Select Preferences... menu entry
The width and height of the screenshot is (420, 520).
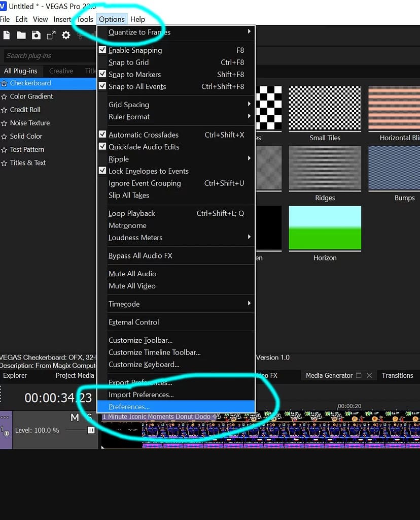point(176,407)
